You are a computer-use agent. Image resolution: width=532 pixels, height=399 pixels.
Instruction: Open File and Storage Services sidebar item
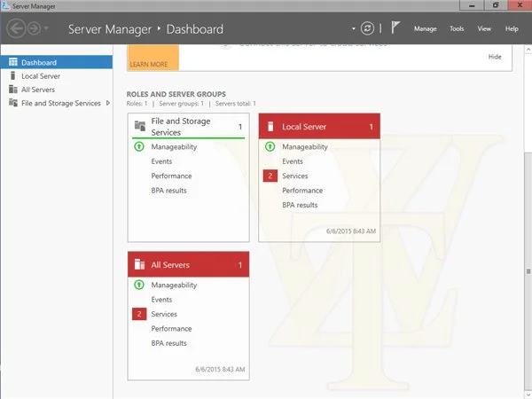[x=57, y=103]
